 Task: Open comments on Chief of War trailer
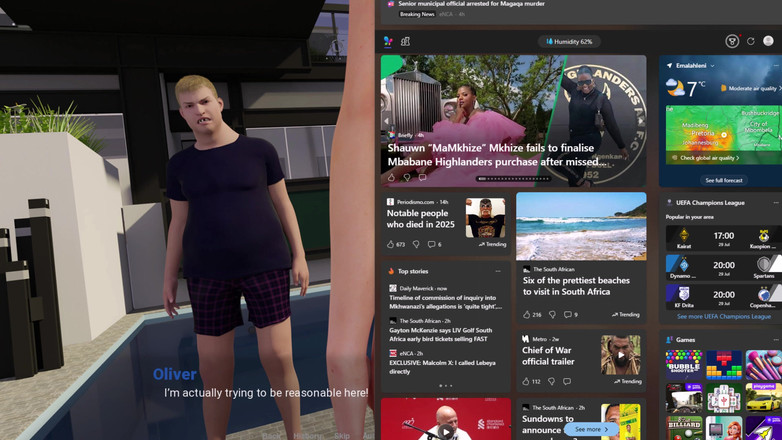coord(567,382)
